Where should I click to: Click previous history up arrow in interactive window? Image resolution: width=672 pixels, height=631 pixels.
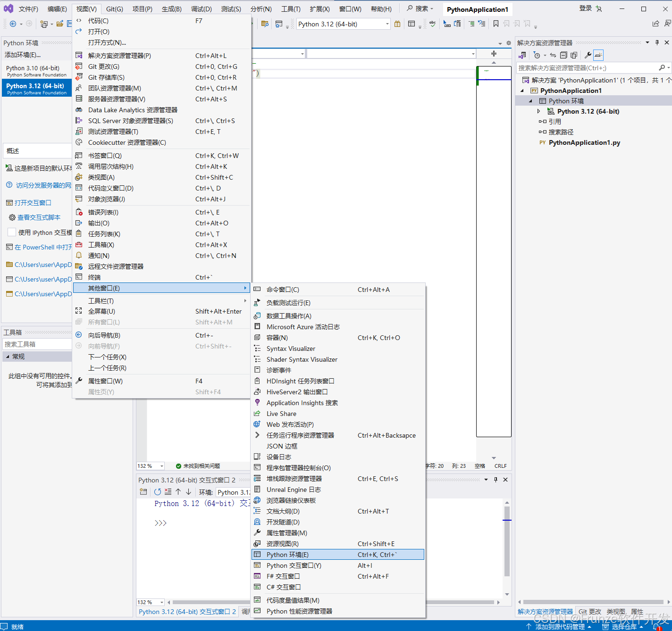coord(178,492)
